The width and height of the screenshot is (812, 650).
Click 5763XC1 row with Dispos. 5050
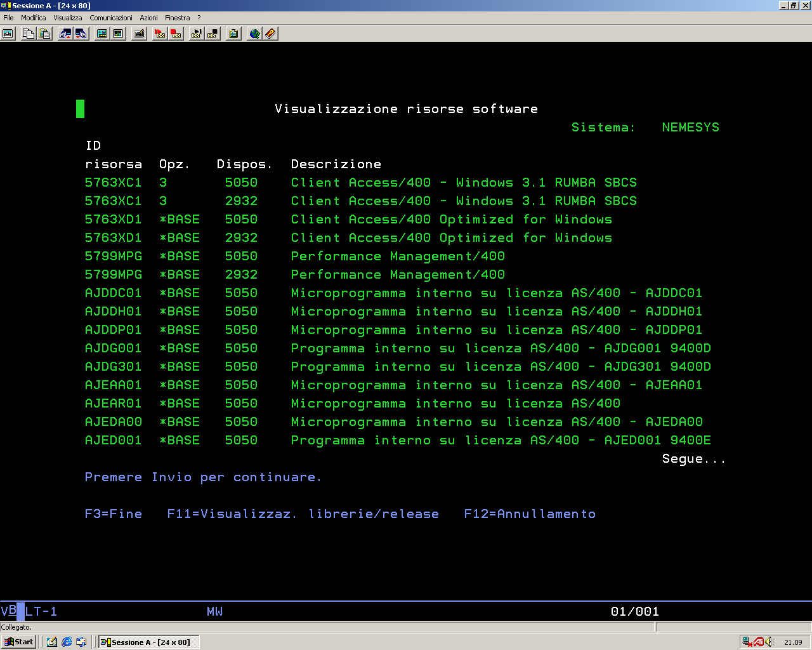pos(361,182)
